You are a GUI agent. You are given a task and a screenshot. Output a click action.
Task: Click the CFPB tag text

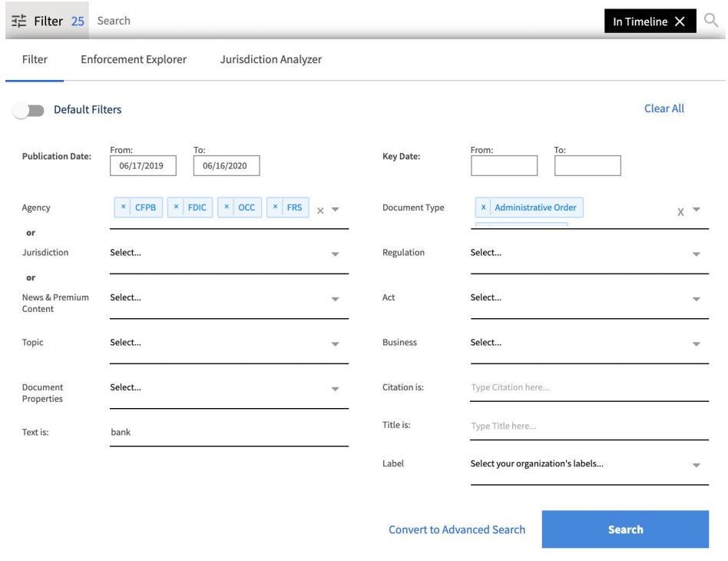coord(145,207)
